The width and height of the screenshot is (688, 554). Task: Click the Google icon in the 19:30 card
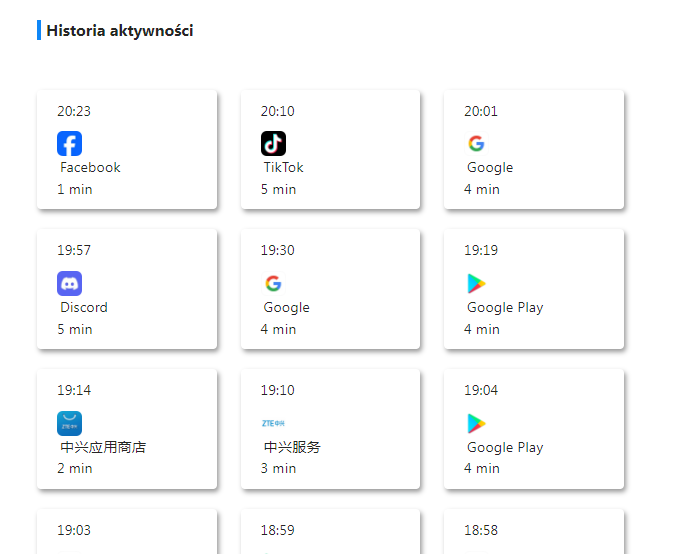click(273, 283)
